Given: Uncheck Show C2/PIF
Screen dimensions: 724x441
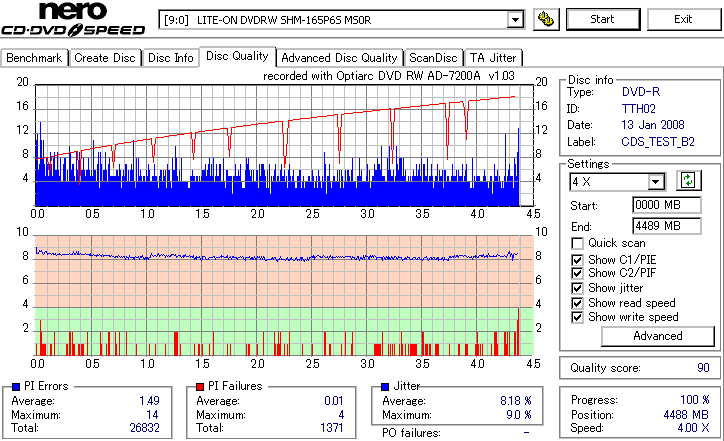Looking at the screenshot, I should 577,273.
